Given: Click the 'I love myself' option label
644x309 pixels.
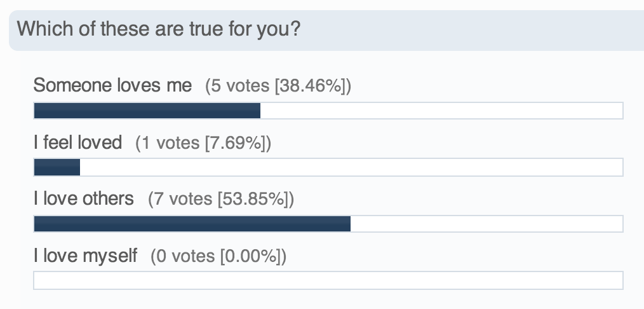Looking at the screenshot, I should point(86,256).
